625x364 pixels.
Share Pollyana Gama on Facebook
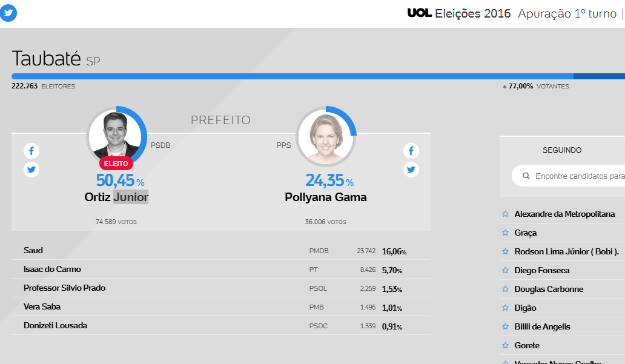[411, 151]
